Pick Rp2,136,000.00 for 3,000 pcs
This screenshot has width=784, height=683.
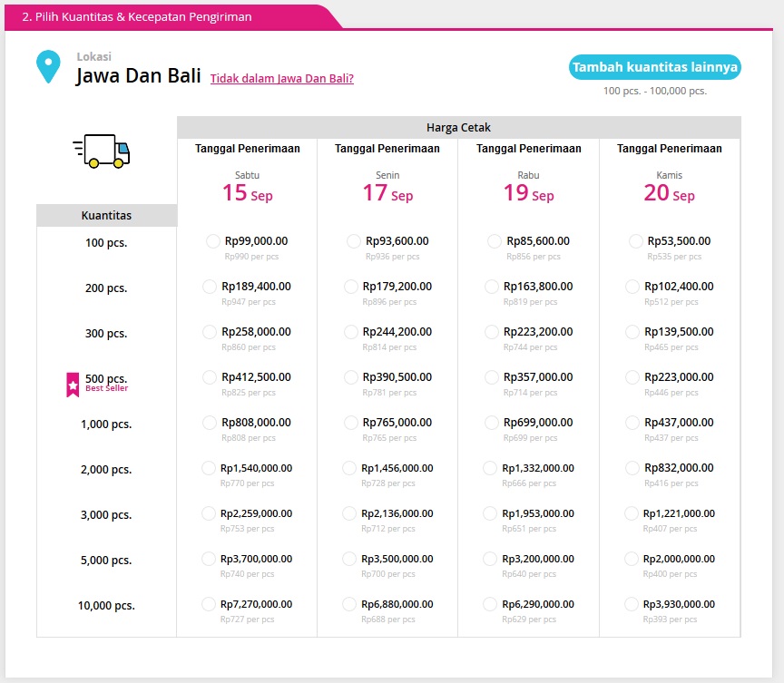(x=349, y=513)
